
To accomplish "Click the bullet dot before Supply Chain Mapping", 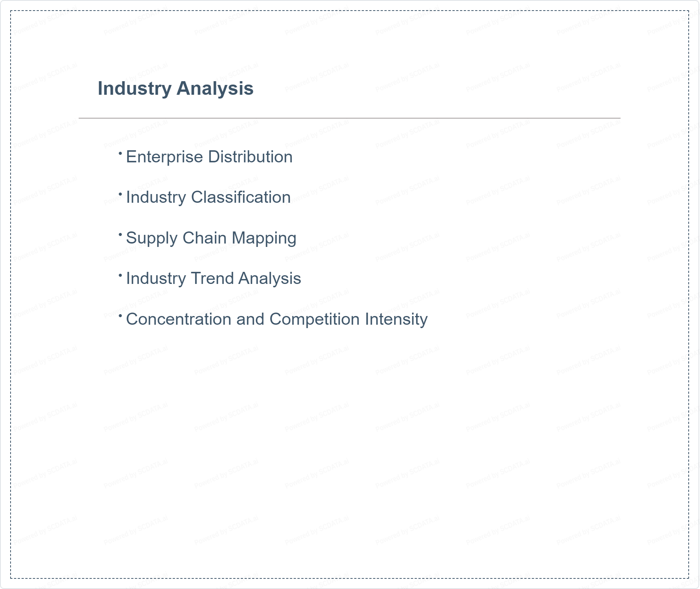I will click(120, 234).
